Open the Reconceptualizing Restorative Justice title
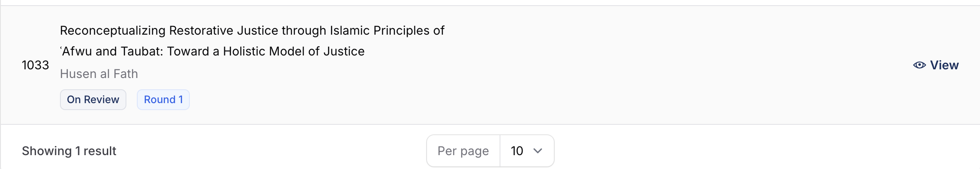This screenshot has width=980, height=169. (x=252, y=41)
